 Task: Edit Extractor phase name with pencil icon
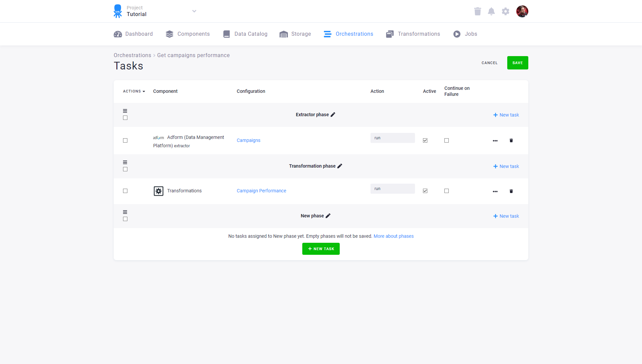tap(333, 115)
